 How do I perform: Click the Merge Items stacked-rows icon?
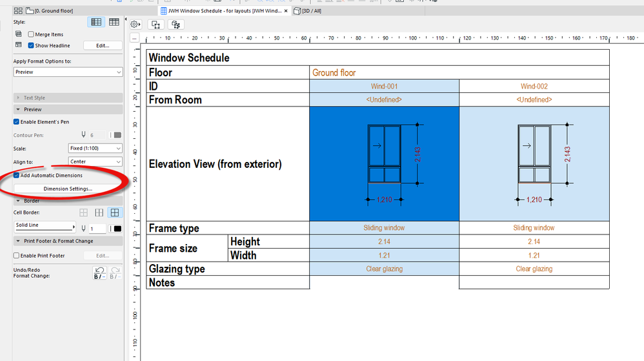coord(19,34)
